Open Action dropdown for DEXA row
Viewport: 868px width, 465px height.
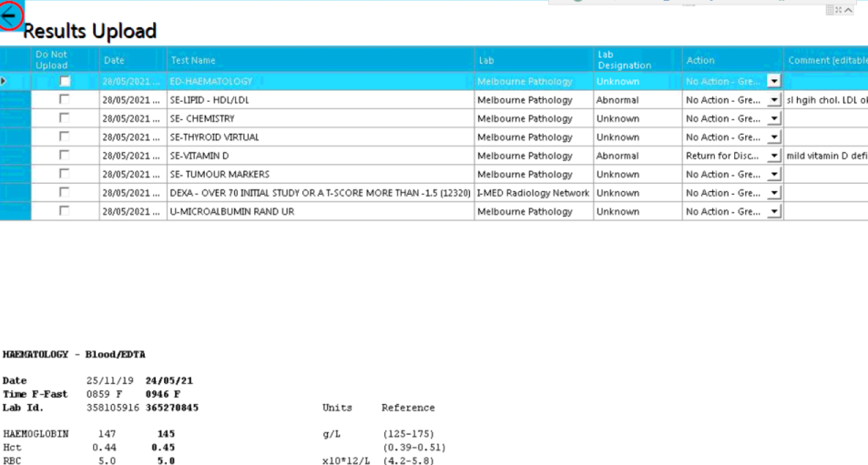click(x=773, y=193)
